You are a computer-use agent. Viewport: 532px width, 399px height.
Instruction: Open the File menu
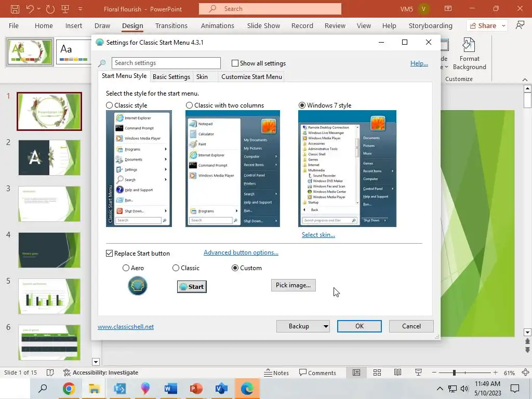[x=14, y=26]
